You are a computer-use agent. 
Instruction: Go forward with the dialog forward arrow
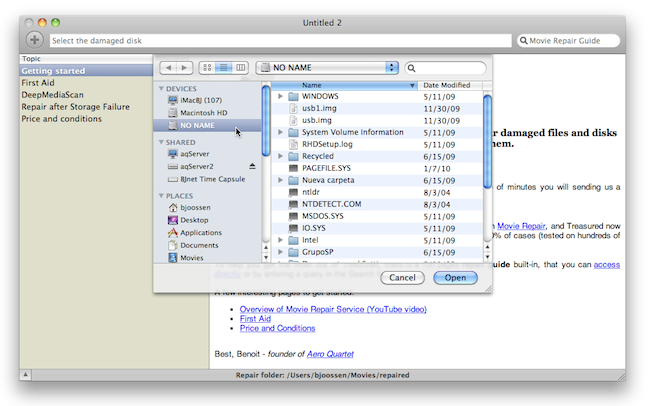184,68
